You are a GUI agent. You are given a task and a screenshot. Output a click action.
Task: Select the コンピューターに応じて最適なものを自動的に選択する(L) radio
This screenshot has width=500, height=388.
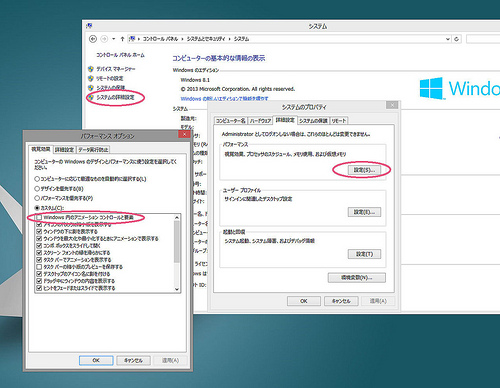[x=37, y=179]
